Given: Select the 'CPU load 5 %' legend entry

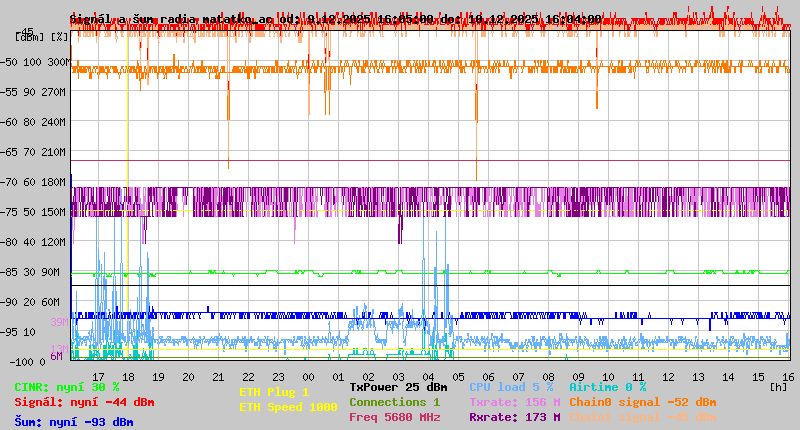Looking at the screenshot, I should coord(511,387).
